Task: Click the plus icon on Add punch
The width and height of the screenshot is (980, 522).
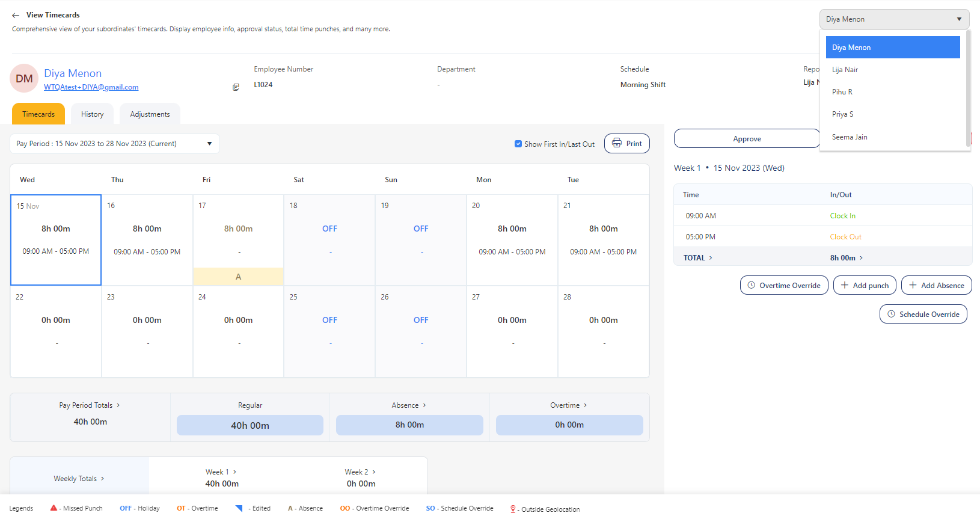Action: coord(845,285)
